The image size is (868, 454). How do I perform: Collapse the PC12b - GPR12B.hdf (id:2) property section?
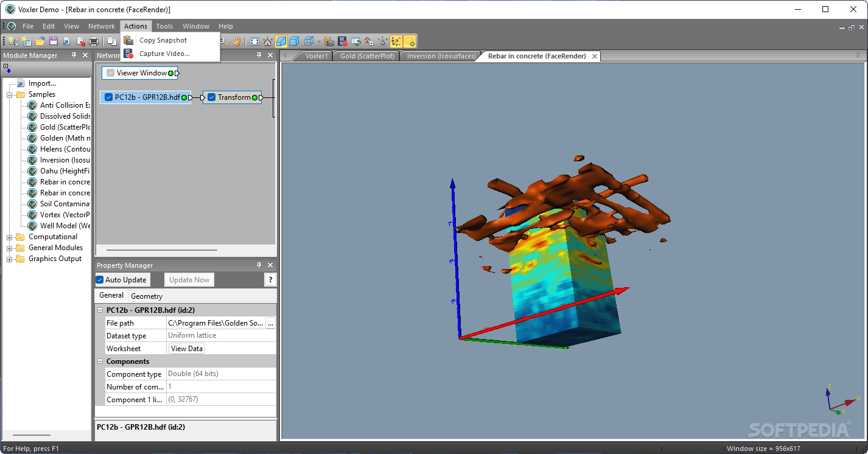(x=100, y=310)
